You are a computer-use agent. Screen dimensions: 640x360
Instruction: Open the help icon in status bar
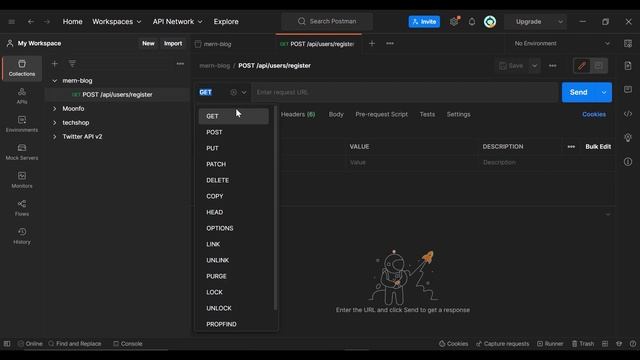[x=632, y=344]
